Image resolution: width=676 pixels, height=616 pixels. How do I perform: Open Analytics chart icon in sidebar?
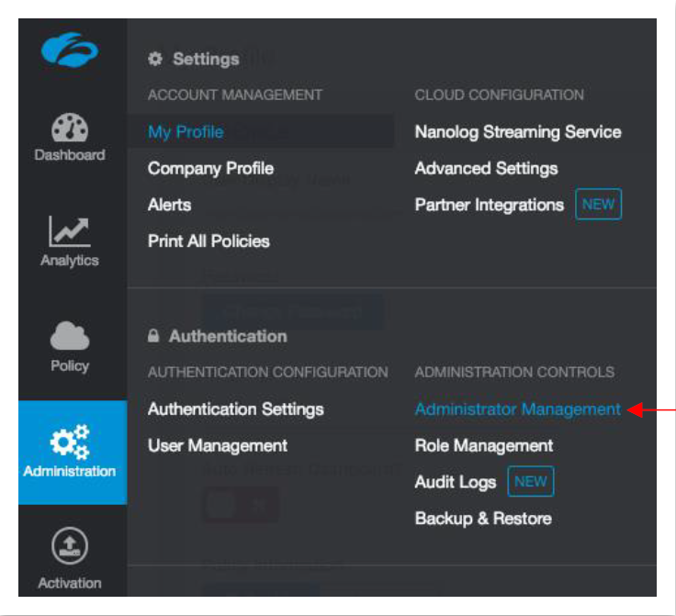(69, 232)
